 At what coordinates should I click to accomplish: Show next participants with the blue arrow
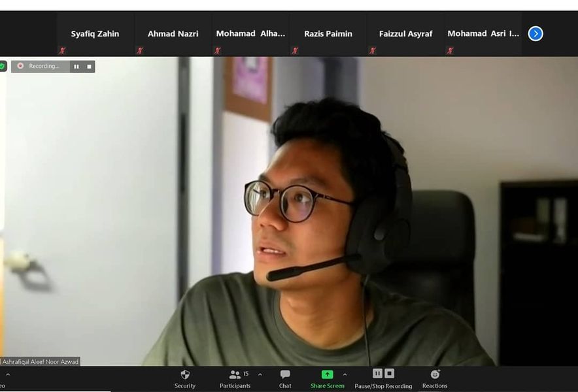(535, 33)
